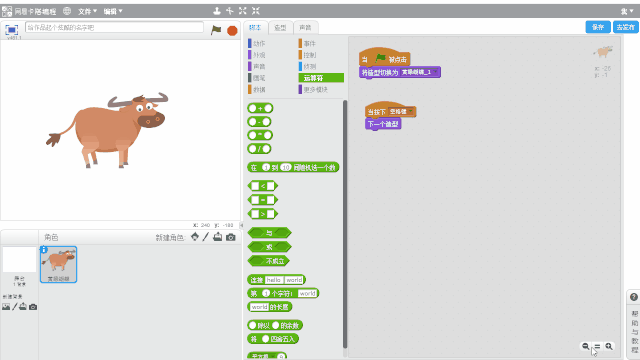
Task: Click the project name input field
Action: click(x=114, y=27)
